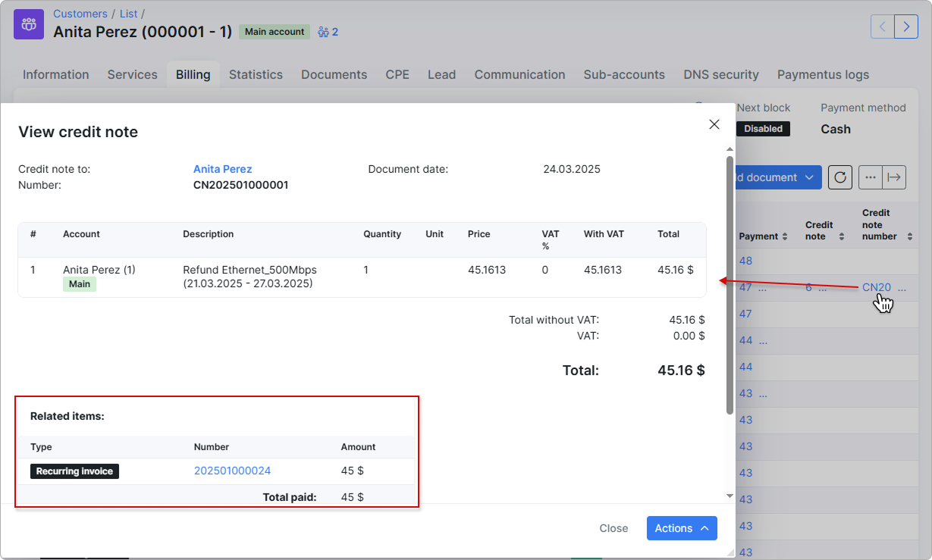This screenshot has height=560, width=932.
Task: Open the Communication tab
Action: (520, 74)
